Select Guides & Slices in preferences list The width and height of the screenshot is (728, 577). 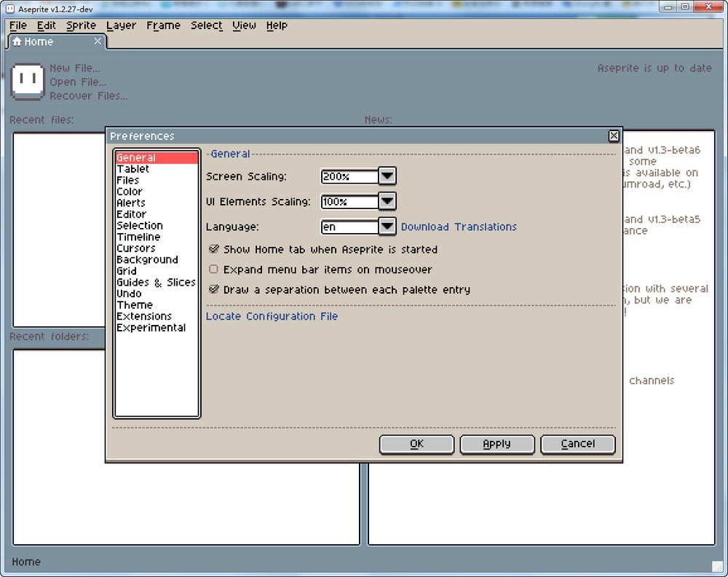point(157,282)
